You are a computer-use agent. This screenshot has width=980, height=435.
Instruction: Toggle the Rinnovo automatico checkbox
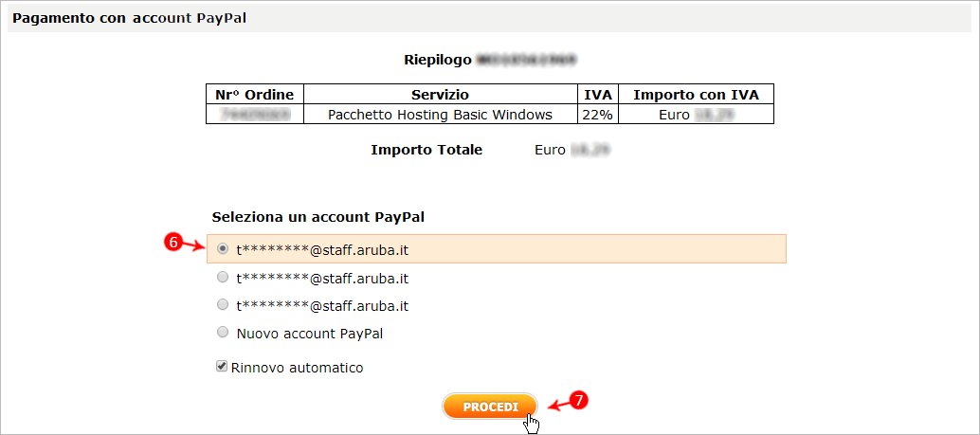221,366
